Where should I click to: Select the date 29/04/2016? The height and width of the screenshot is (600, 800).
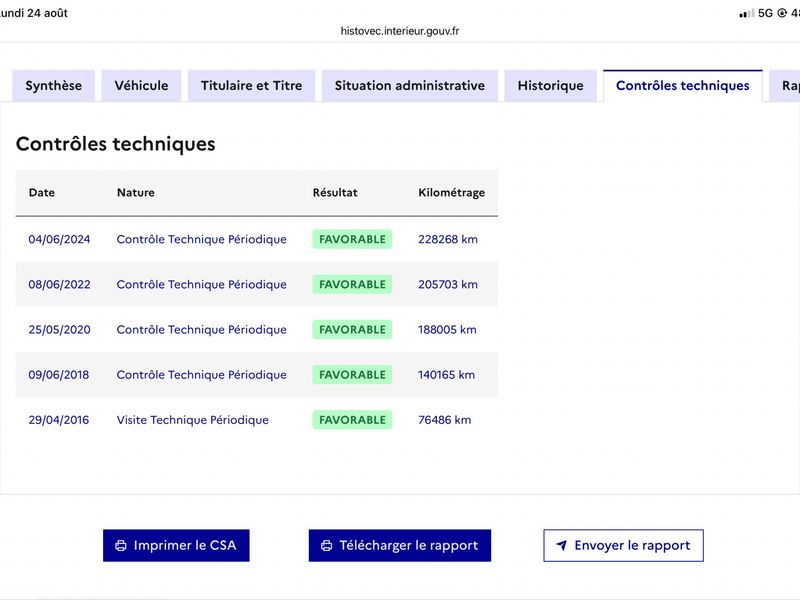pos(59,420)
